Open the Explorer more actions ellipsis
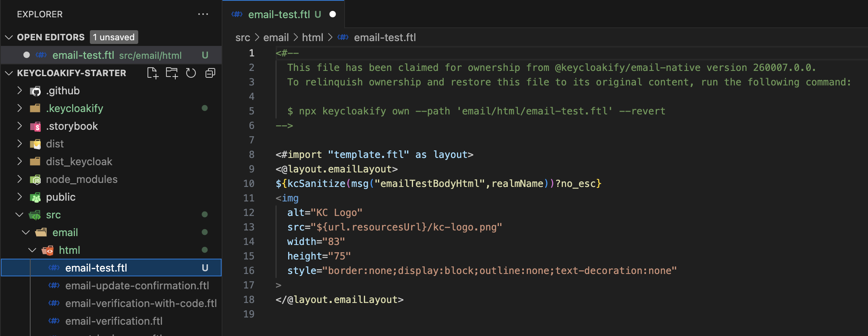The image size is (868, 336). [203, 15]
